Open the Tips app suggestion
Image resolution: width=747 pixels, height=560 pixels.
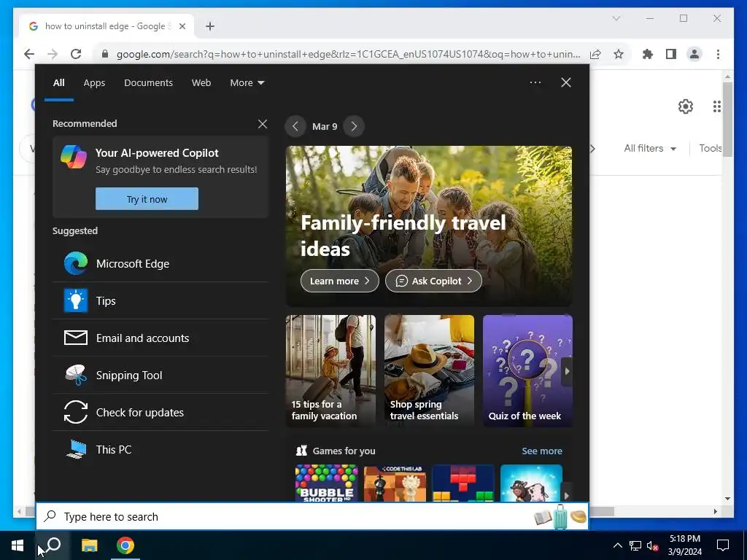pos(160,301)
